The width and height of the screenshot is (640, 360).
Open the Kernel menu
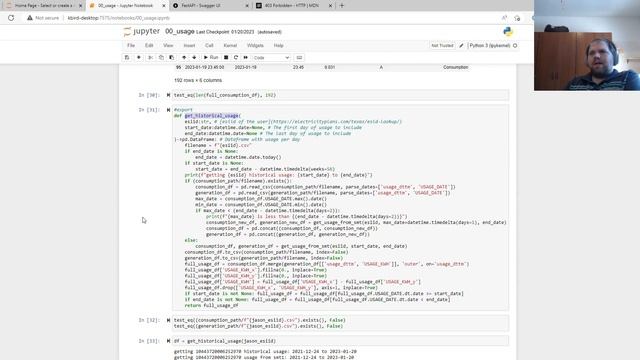point(230,46)
